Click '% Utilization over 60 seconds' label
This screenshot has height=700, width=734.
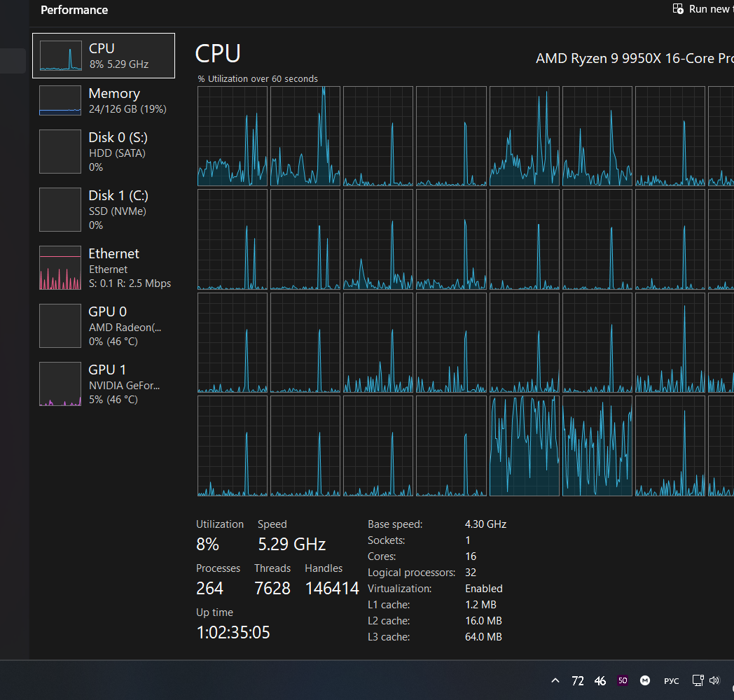tap(258, 78)
